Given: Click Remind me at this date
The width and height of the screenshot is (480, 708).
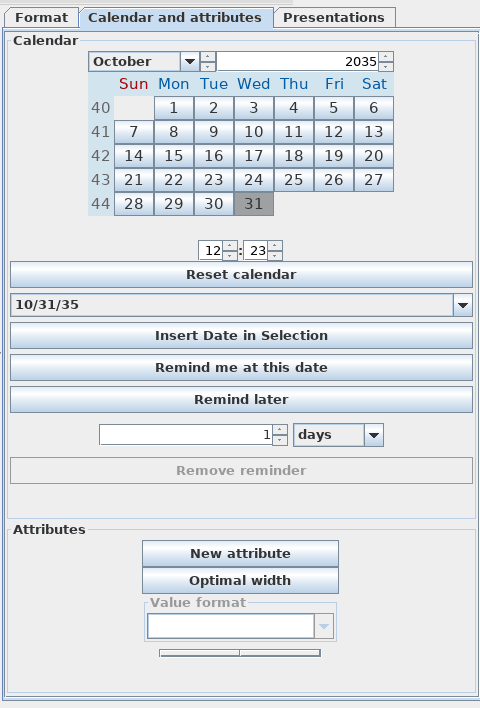Looking at the screenshot, I should [x=241, y=368].
